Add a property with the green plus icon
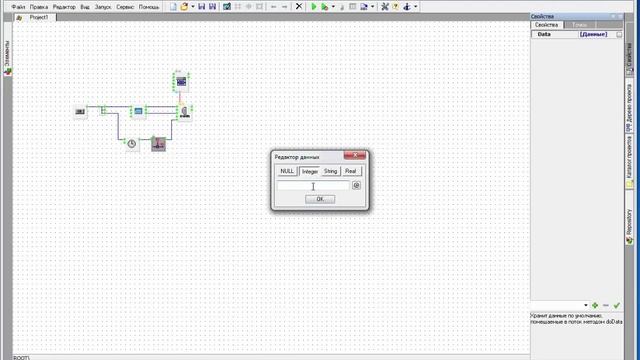Image resolution: width=640 pixels, height=360 pixels. tap(595, 305)
